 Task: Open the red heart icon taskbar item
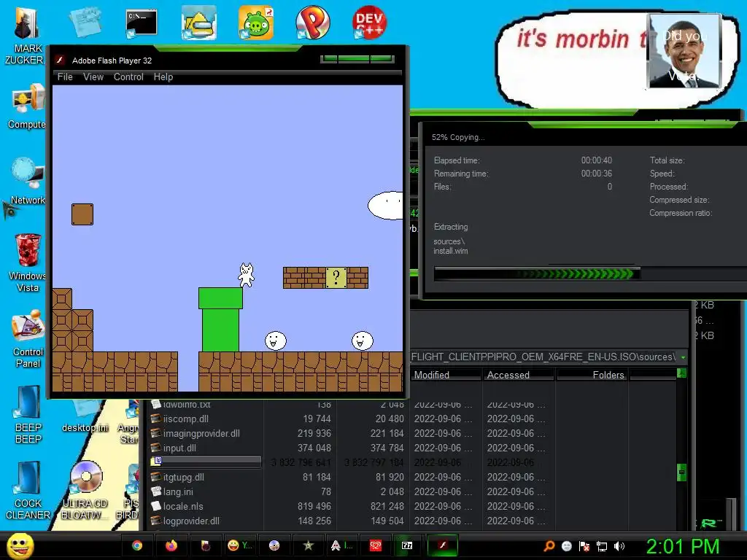pyautogui.click(x=376, y=545)
